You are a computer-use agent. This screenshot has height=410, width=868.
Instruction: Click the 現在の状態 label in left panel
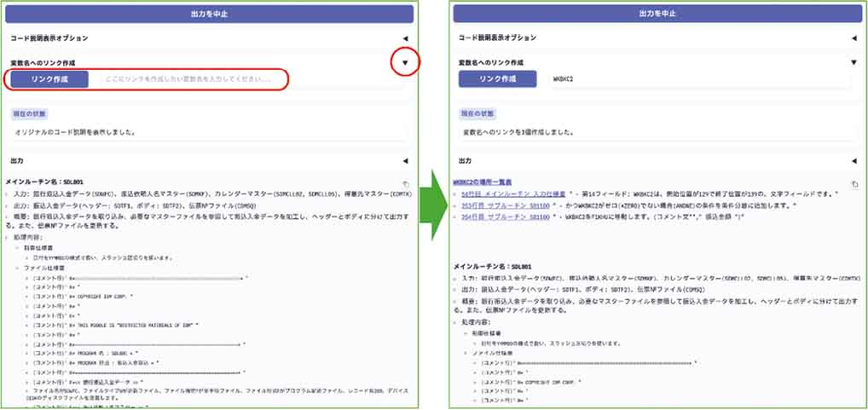point(29,113)
